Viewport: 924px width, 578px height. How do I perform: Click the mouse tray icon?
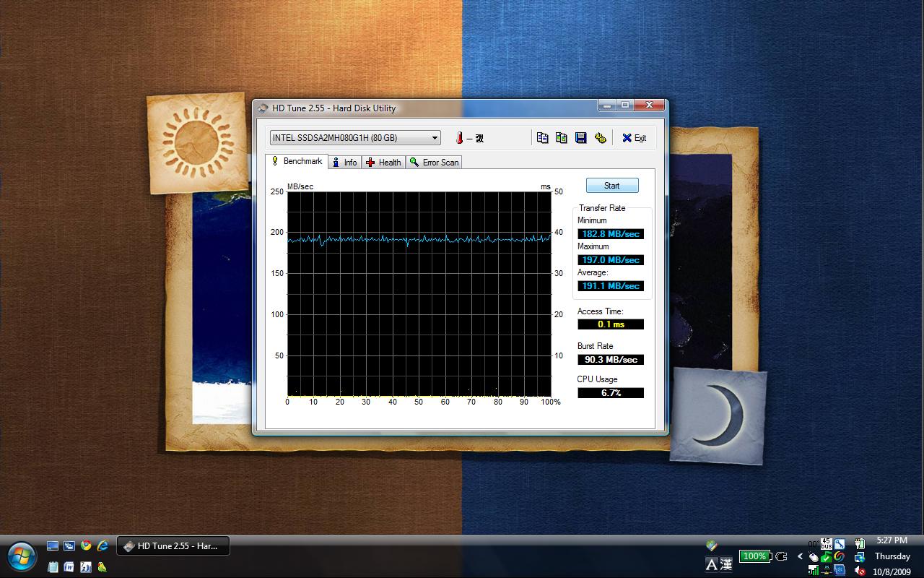tap(814, 557)
